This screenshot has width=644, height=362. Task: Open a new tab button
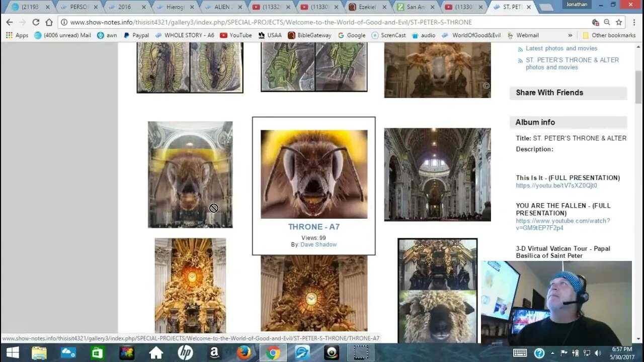545,7
